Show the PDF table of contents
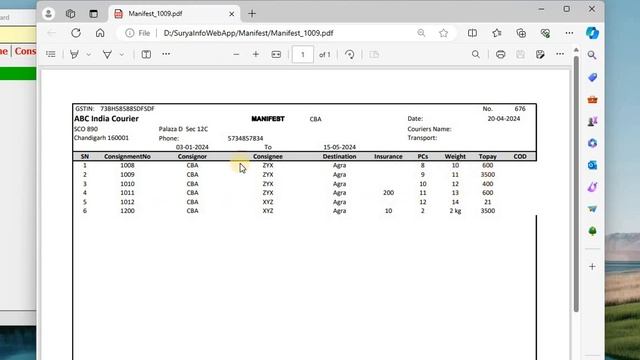 (51, 54)
